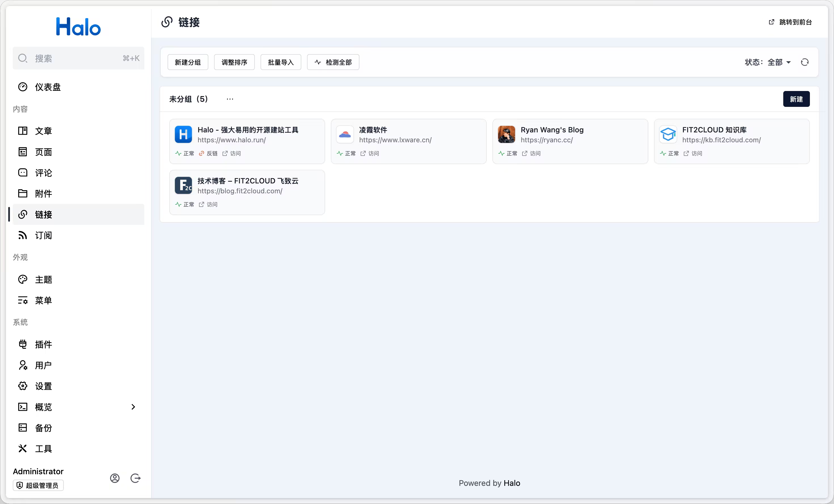Open 仪表盘 dashboard menu item
Image resolution: width=834 pixels, height=504 pixels.
pyautogui.click(x=79, y=87)
